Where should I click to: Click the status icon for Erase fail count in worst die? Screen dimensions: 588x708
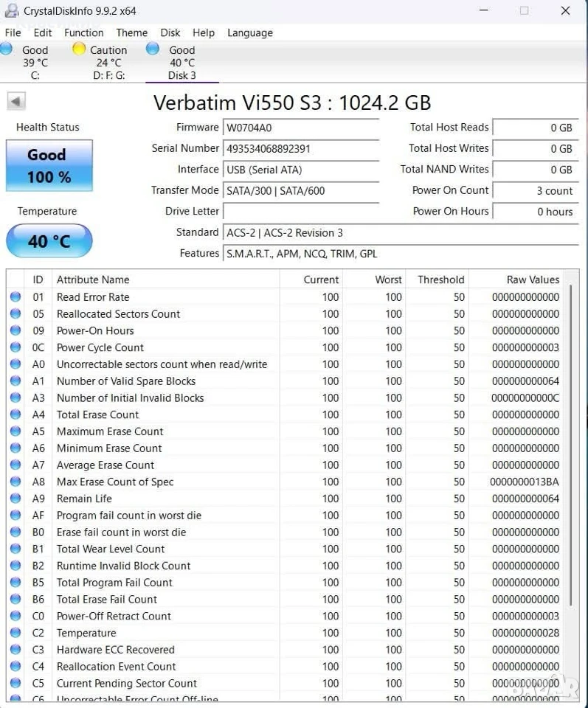pyautogui.click(x=15, y=532)
